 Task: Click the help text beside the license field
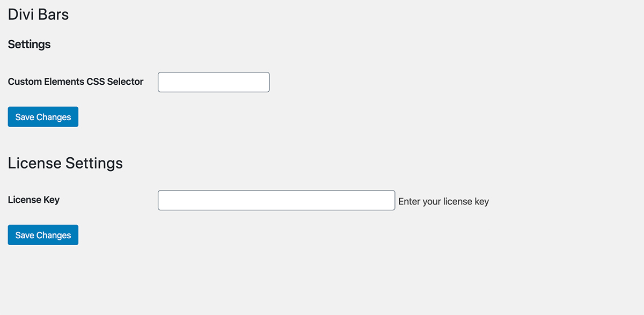tap(444, 202)
